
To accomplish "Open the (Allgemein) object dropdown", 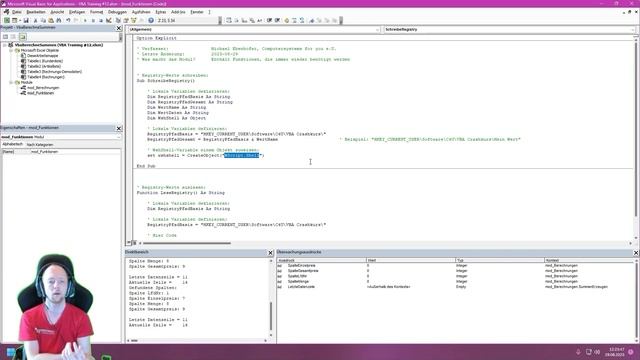I will 377,29.
